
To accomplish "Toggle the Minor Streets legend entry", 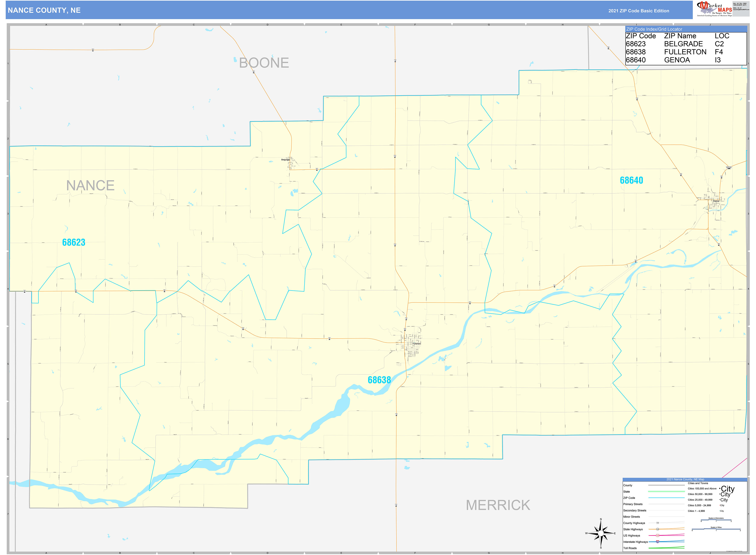I will pyautogui.click(x=632, y=517).
